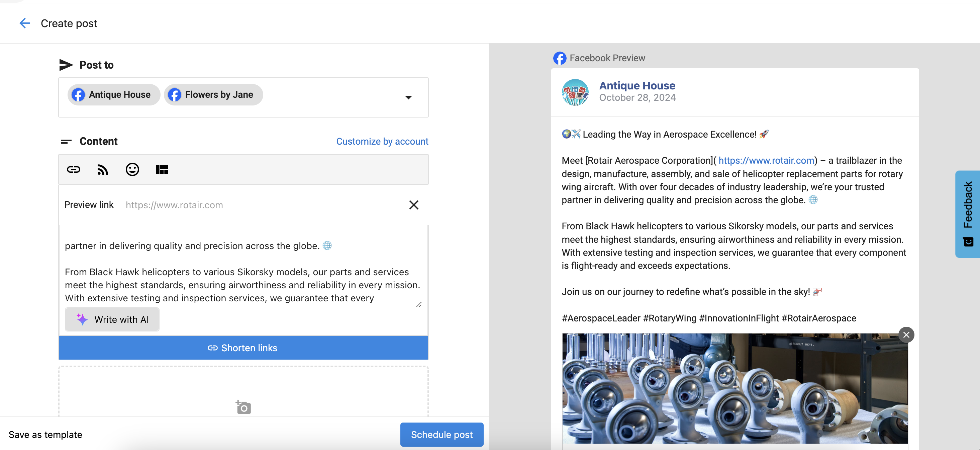
Task: Click the rotair.com link in Facebook preview
Action: (766, 161)
